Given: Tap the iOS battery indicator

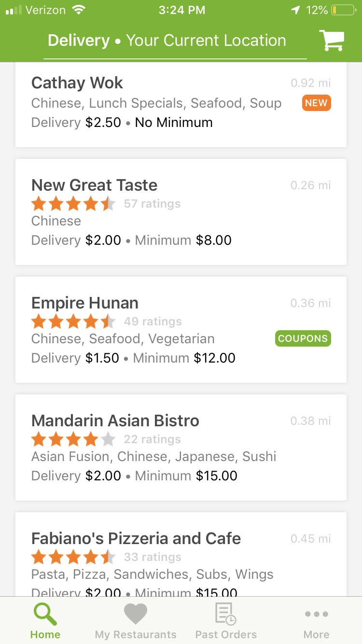Looking at the screenshot, I should coord(343,10).
